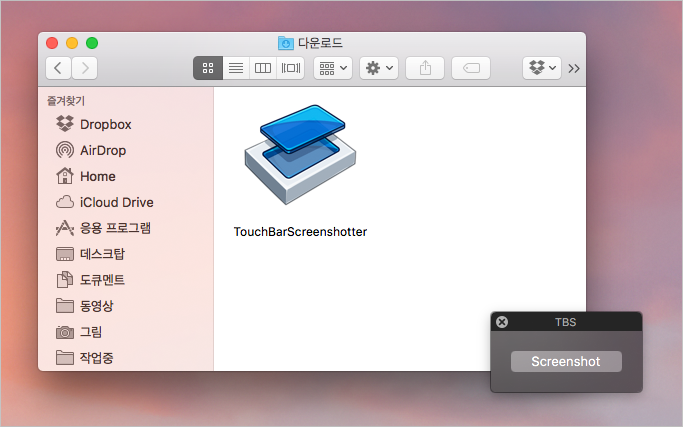Select the TouchBarScreenshotter app icon
683x427 pixels.
coord(300,155)
